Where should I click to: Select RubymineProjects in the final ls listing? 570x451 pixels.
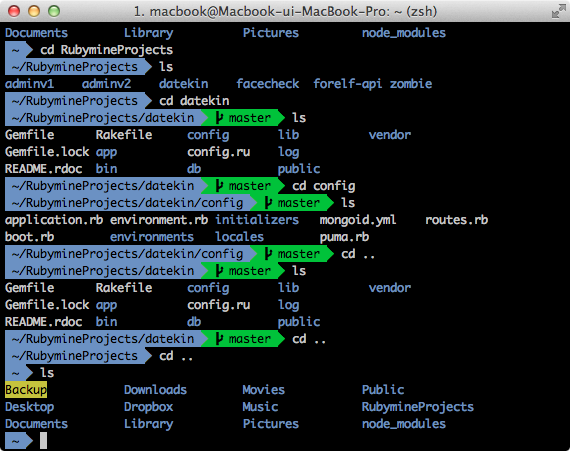coord(418,407)
